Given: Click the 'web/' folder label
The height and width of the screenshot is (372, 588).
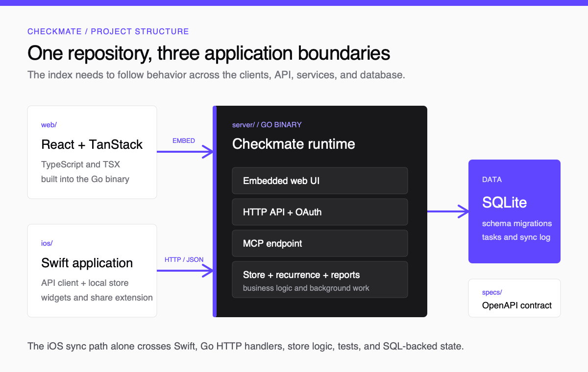Looking at the screenshot, I should (49, 125).
